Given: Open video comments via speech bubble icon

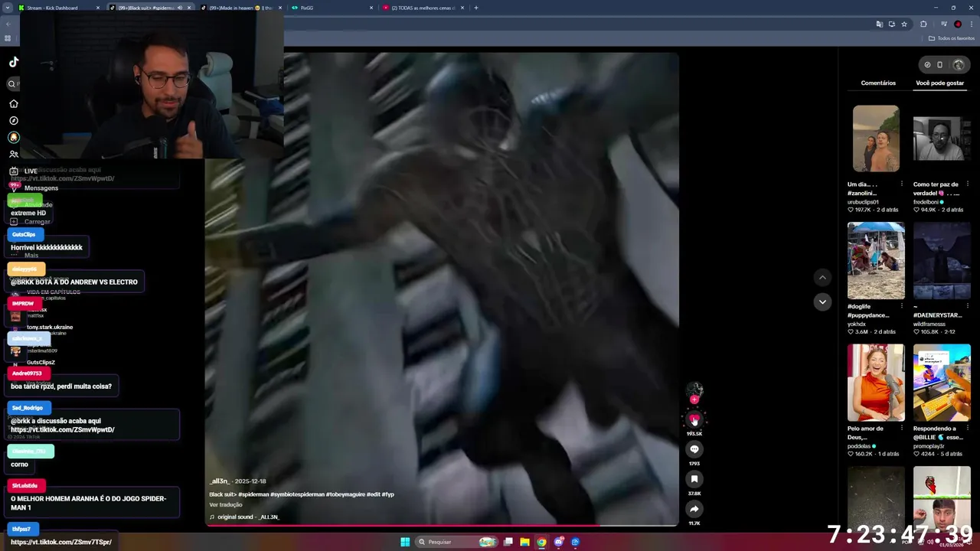Looking at the screenshot, I should click(x=694, y=449).
